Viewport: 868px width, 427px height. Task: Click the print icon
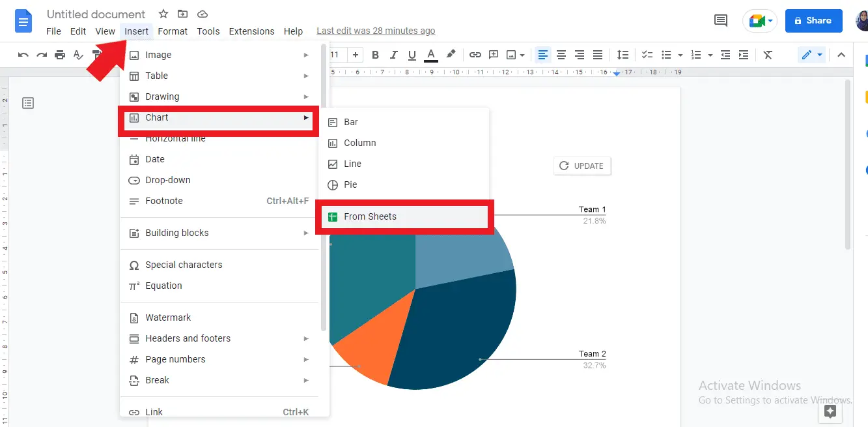tap(60, 55)
